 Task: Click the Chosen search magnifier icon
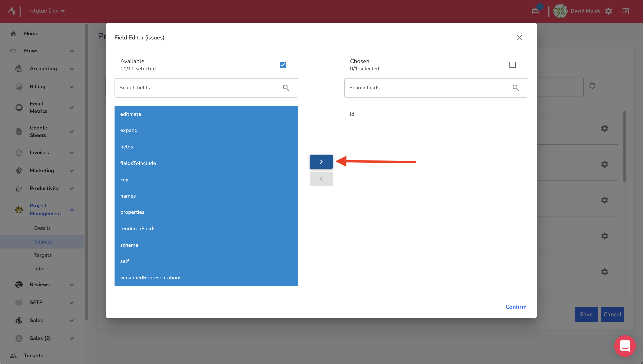click(515, 88)
